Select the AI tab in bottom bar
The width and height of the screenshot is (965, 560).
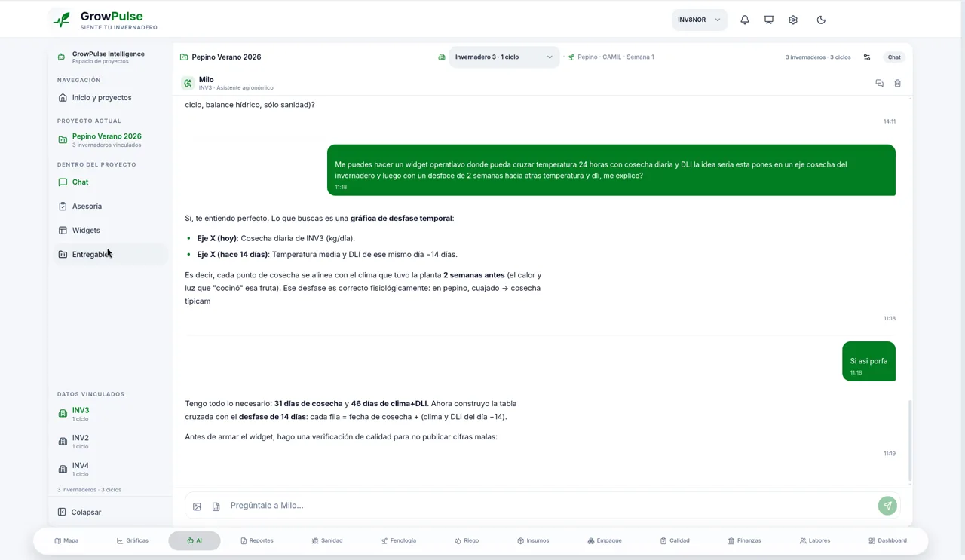[195, 540]
